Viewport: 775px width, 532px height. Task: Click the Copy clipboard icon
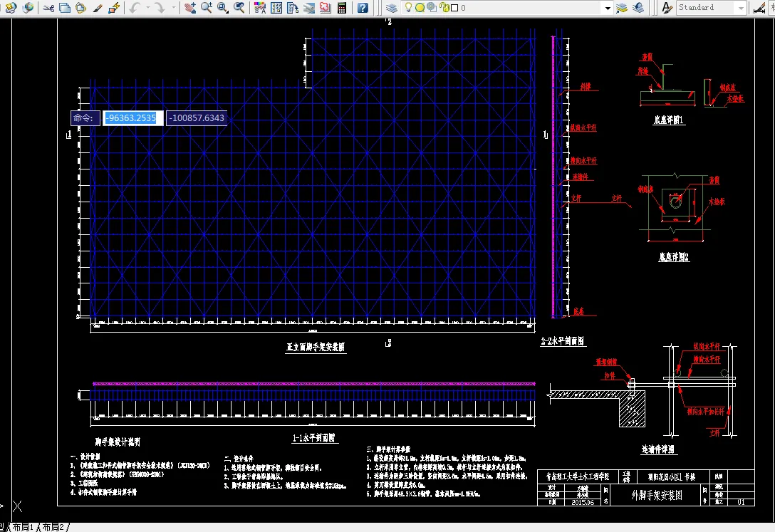click(x=65, y=7)
